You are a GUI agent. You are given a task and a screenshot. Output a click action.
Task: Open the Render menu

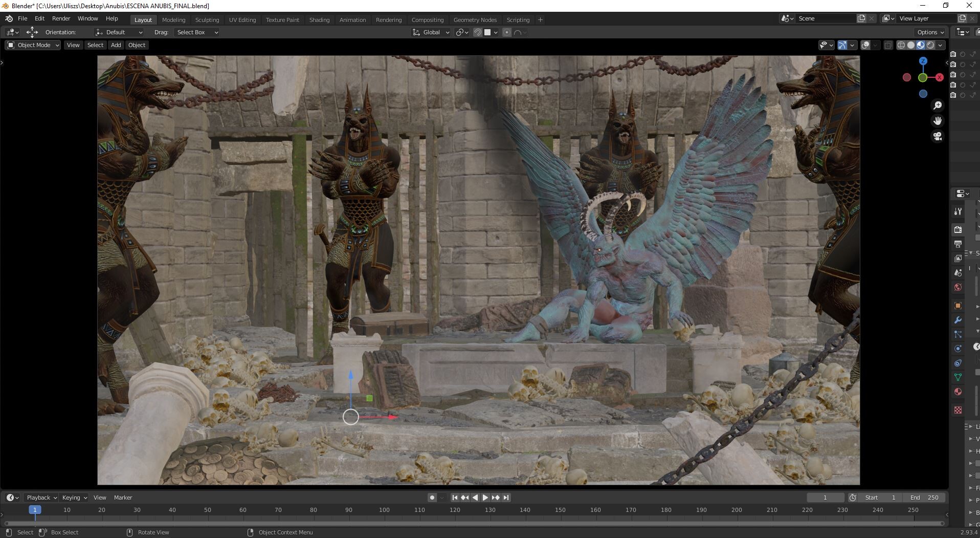pos(61,18)
